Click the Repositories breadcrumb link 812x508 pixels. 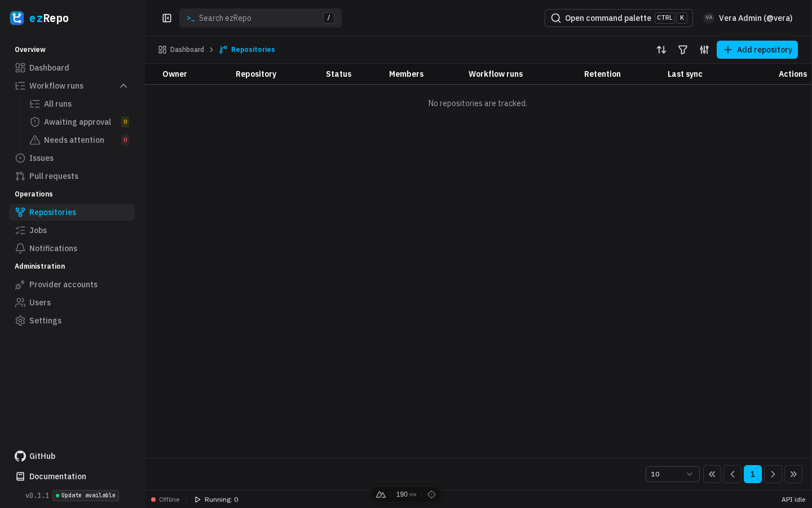pyautogui.click(x=247, y=50)
